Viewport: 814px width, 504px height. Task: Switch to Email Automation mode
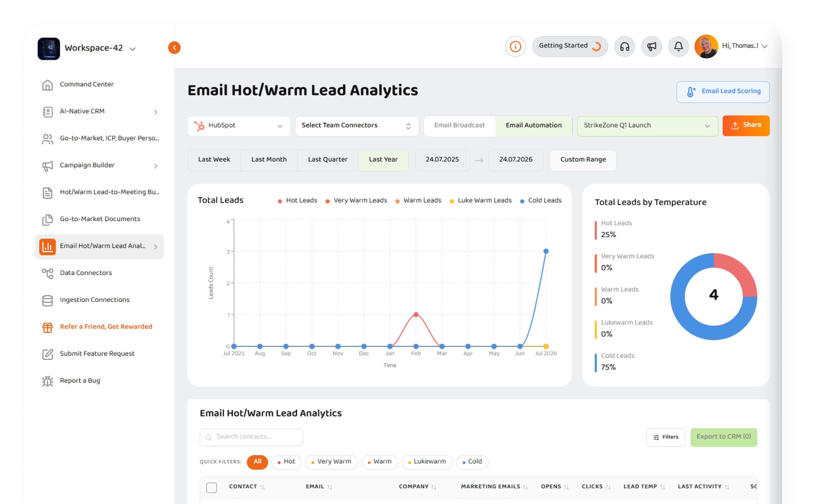pyautogui.click(x=534, y=126)
